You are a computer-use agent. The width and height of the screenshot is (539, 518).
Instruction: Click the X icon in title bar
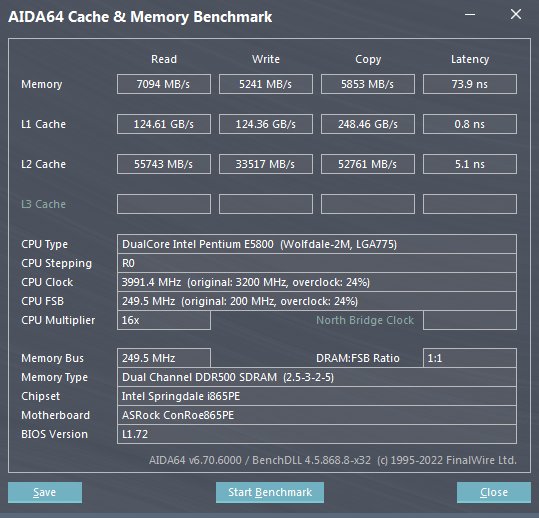pos(516,14)
